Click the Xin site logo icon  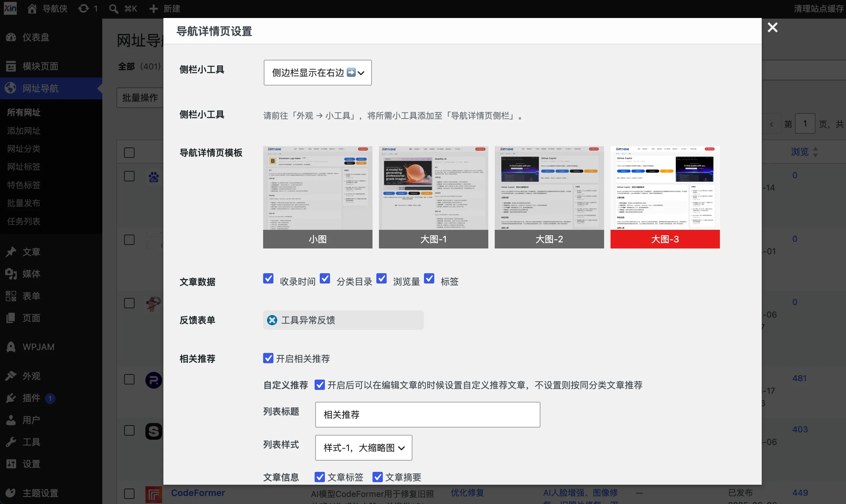10,8
